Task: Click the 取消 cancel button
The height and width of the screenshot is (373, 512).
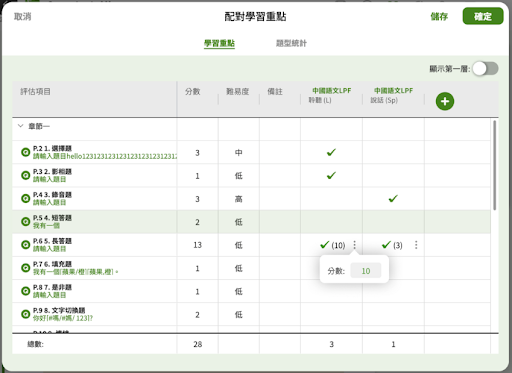Action: (23, 16)
